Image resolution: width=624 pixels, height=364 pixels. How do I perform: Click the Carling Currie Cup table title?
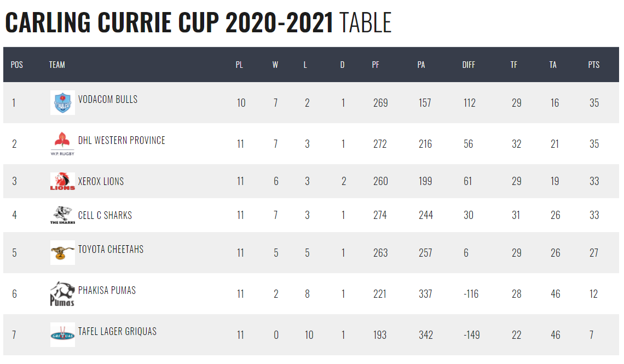point(198,22)
